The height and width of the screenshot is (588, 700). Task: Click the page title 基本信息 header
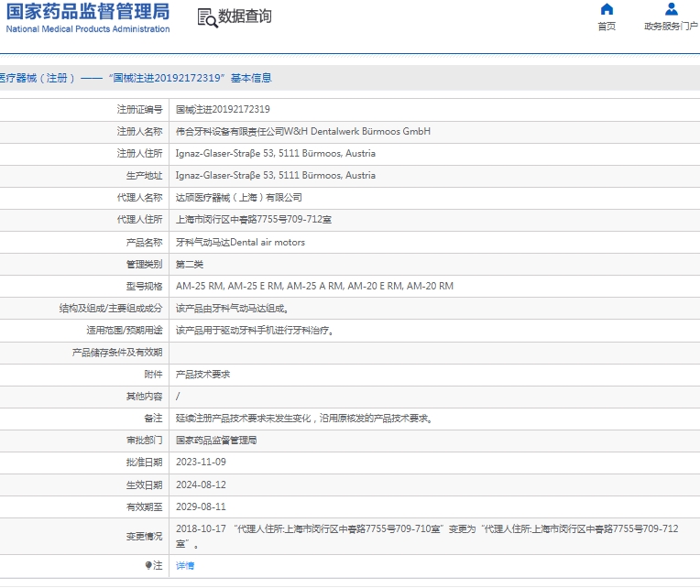[251, 78]
